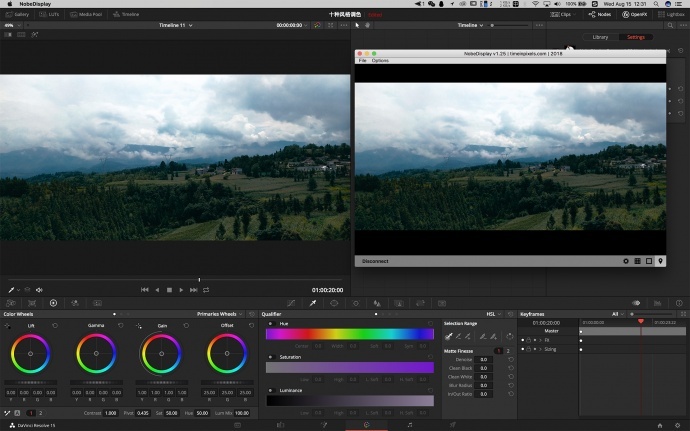
Task: Toggle the Luminance qualifier on/off
Action: point(271,390)
